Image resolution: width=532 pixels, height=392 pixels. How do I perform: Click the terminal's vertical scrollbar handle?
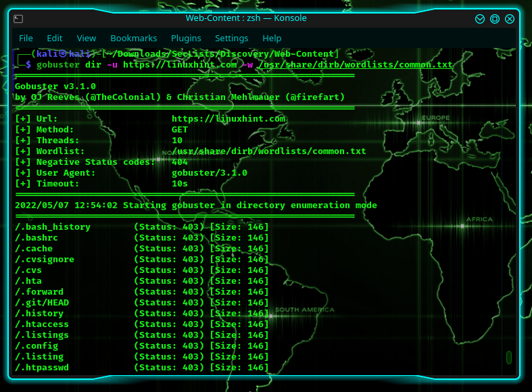(509, 357)
